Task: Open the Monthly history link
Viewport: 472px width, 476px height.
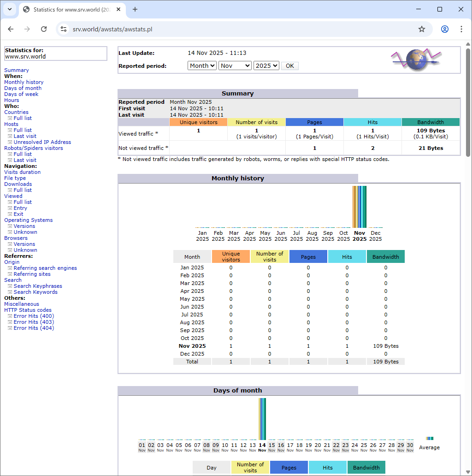Action: [x=24, y=82]
